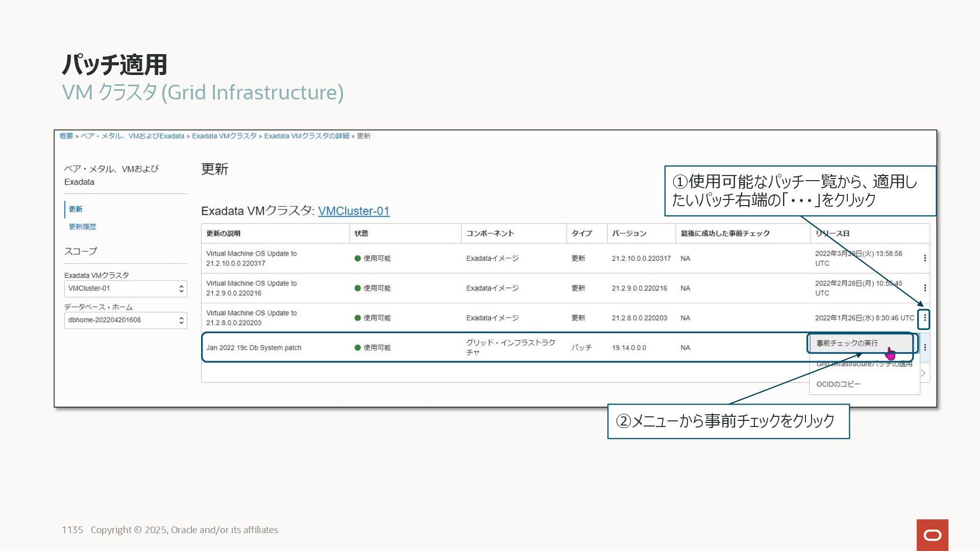980x551 pixels.
Task: Open actions menu for 21.2.10.0.0.220317 update row
Action: pos(924,258)
